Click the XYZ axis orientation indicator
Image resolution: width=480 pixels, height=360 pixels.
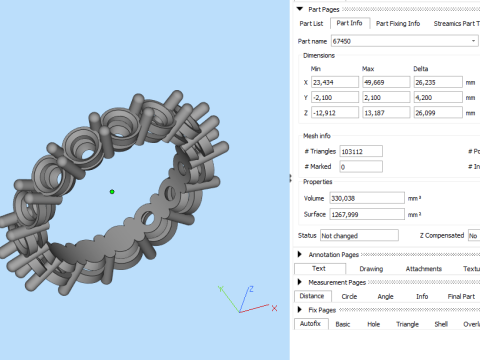[247, 299]
